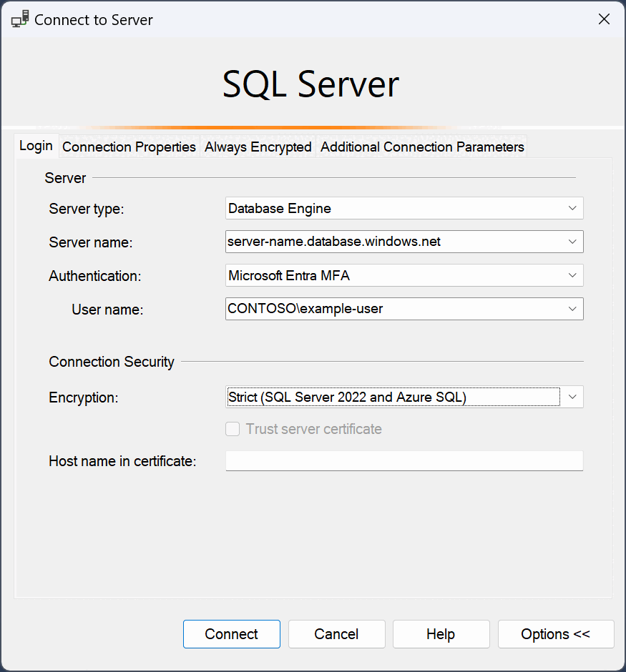Open the Authentication dropdown arrow

pos(572,275)
